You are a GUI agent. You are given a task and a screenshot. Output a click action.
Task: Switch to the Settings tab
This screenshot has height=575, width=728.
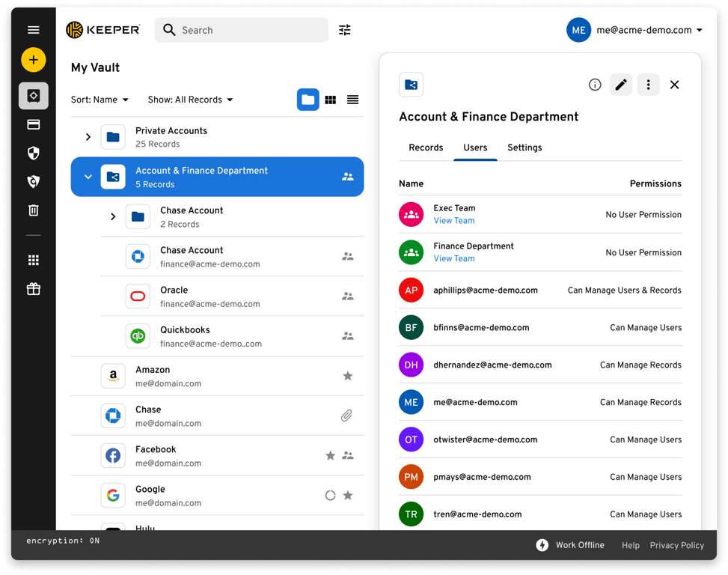click(524, 147)
